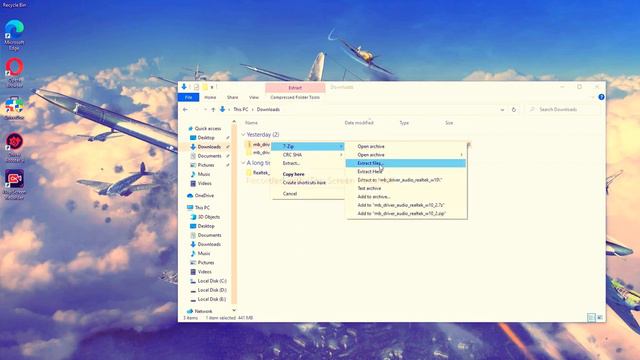
Task: Click the quick access toolbar properties icon
Action: point(196,87)
